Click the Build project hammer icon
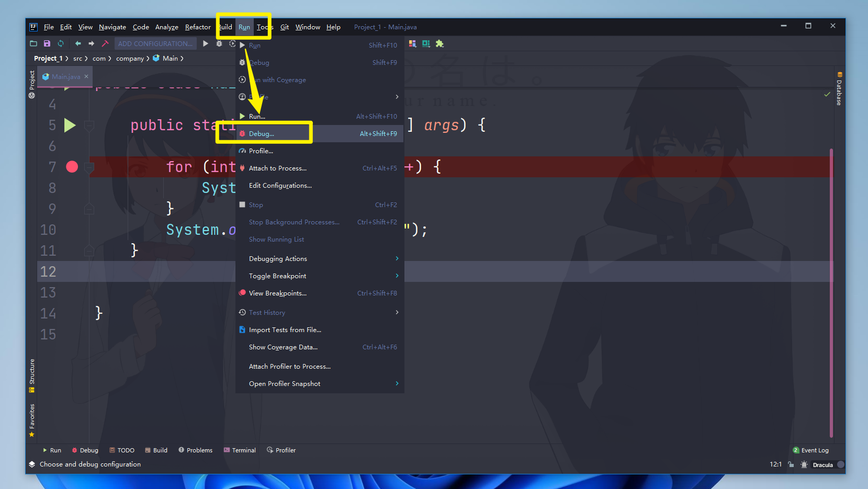This screenshot has height=489, width=868. point(105,43)
